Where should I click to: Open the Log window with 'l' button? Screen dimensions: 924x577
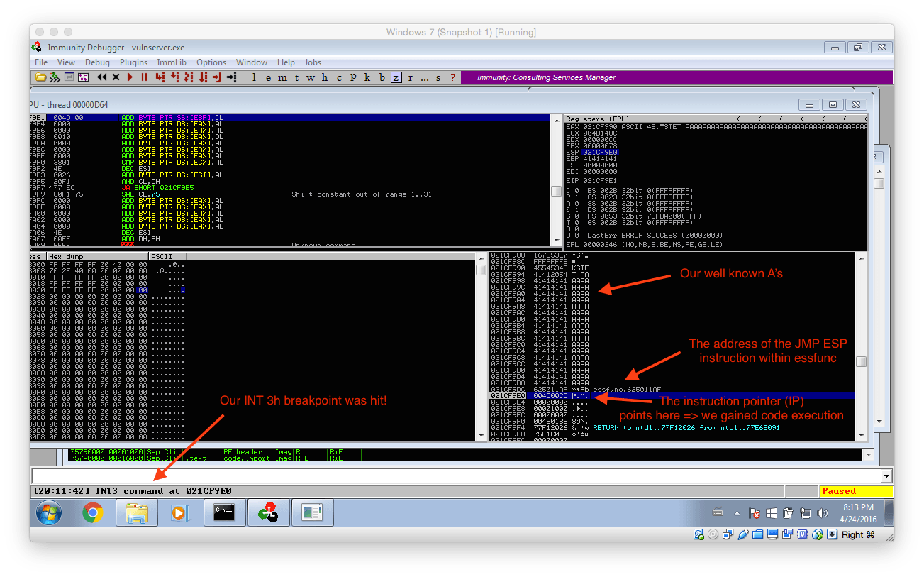[255, 77]
